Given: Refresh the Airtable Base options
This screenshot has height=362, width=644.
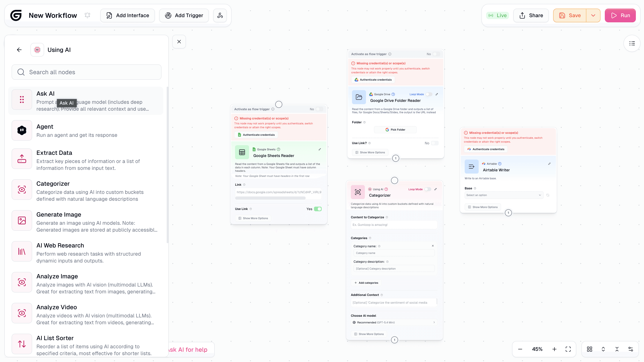Looking at the screenshot, I should click(x=548, y=195).
